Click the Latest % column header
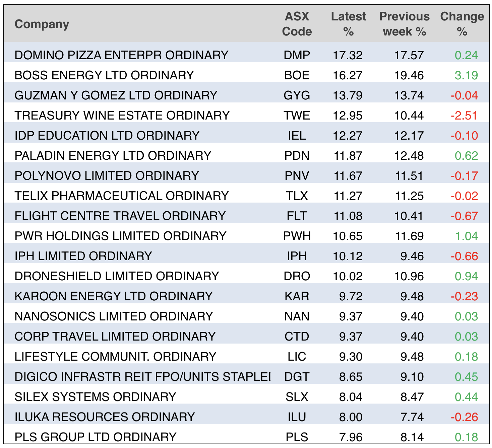The image size is (492, 448). [348, 24]
